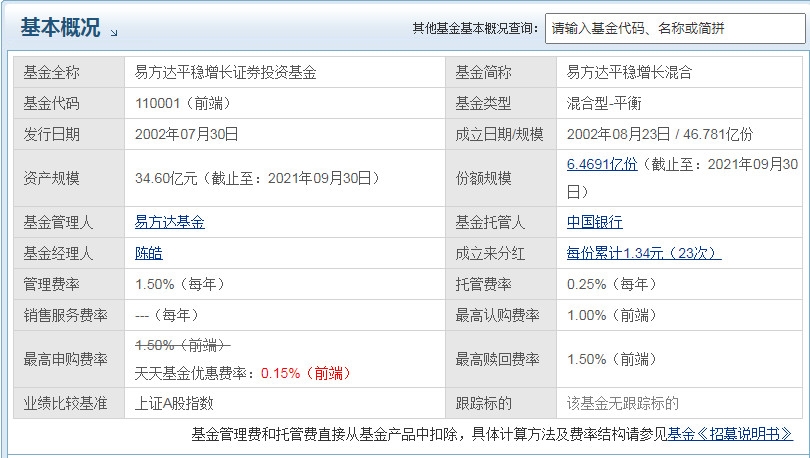Image resolution: width=810 pixels, height=458 pixels.
Task: Select the sales service fee ---（每年）
Action: pyautogui.click(x=167, y=315)
